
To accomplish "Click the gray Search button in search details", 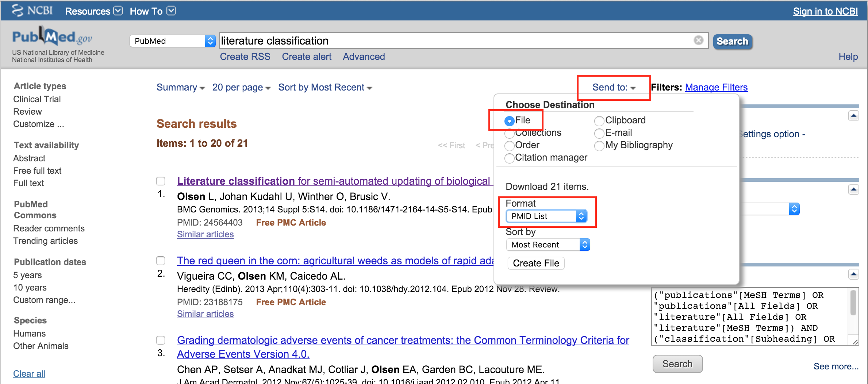I will coord(677,364).
